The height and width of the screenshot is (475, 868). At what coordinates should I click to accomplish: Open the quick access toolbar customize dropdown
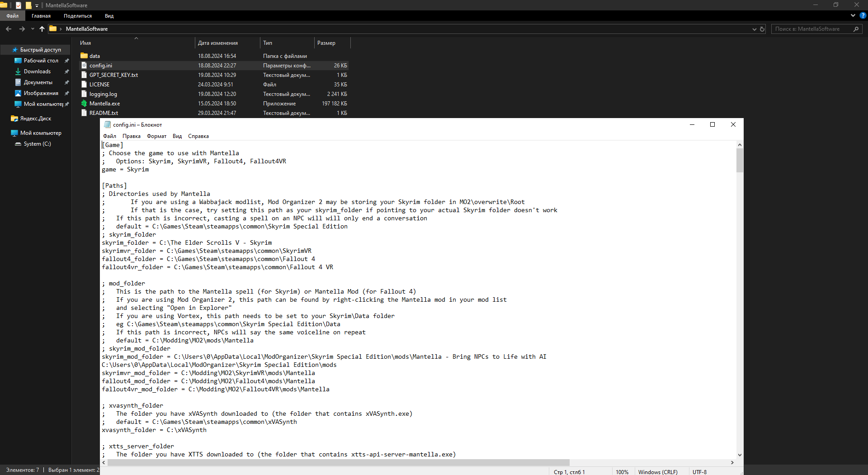tap(37, 5)
